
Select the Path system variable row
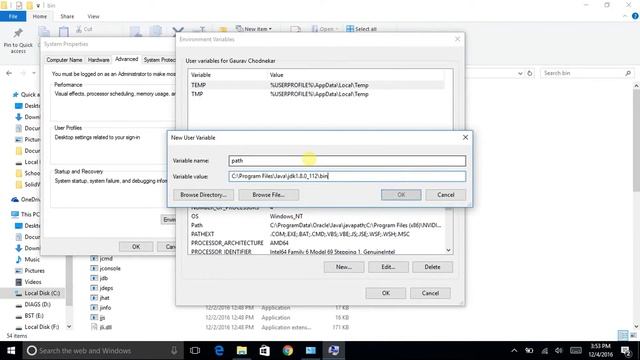pos(316,225)
